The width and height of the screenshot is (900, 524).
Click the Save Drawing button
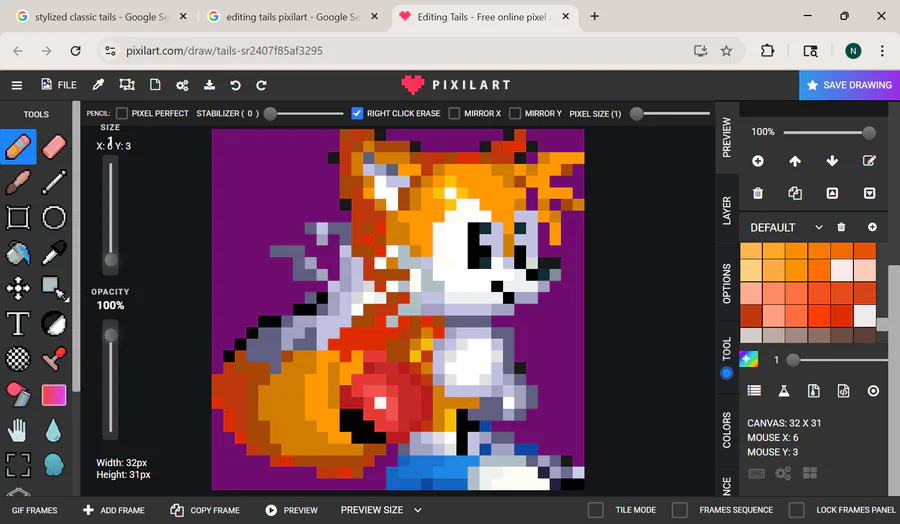pyautogui.click(x=849, y=85)
